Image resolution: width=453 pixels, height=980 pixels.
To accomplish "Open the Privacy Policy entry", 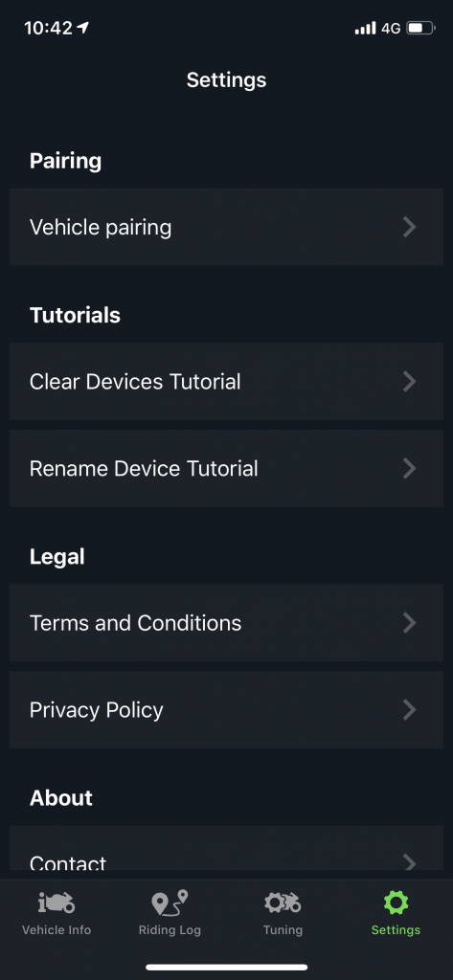I will [226, 709].
